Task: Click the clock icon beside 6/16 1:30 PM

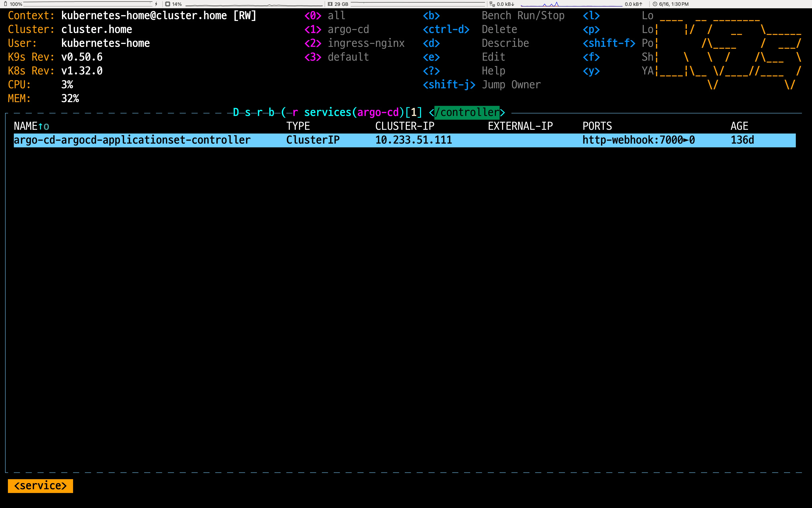Action: (655, 4)
